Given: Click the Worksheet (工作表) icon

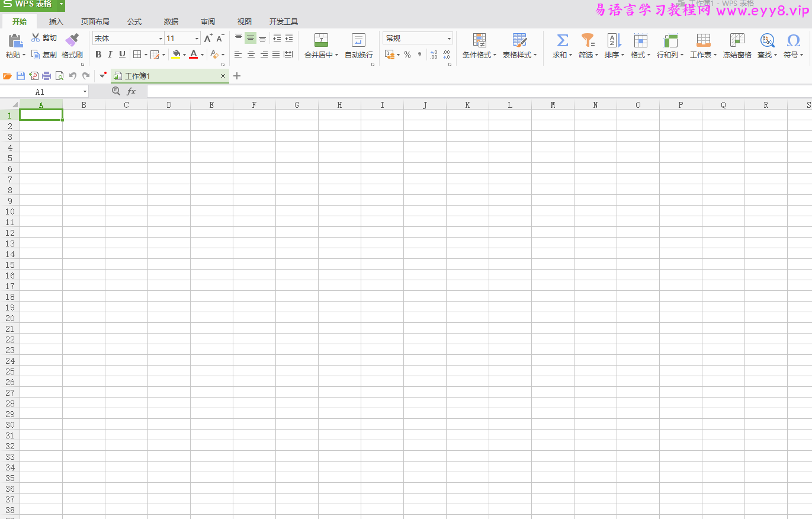Looking at the screenshot, I should point(703,40).
